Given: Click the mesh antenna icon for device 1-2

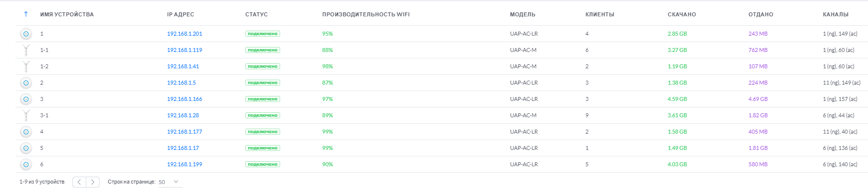Looking at the screenshot, I should click(26, 66).
